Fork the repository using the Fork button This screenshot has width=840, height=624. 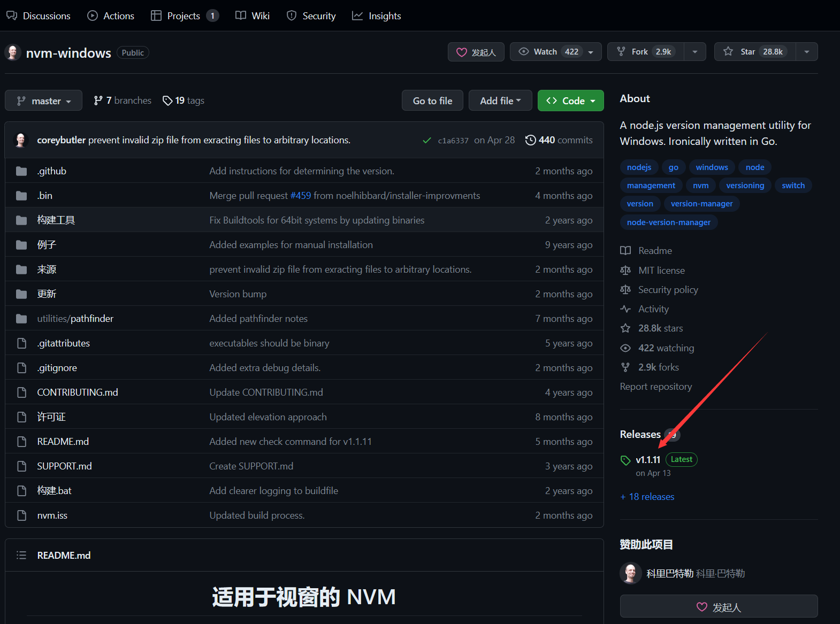coord(646,52)
